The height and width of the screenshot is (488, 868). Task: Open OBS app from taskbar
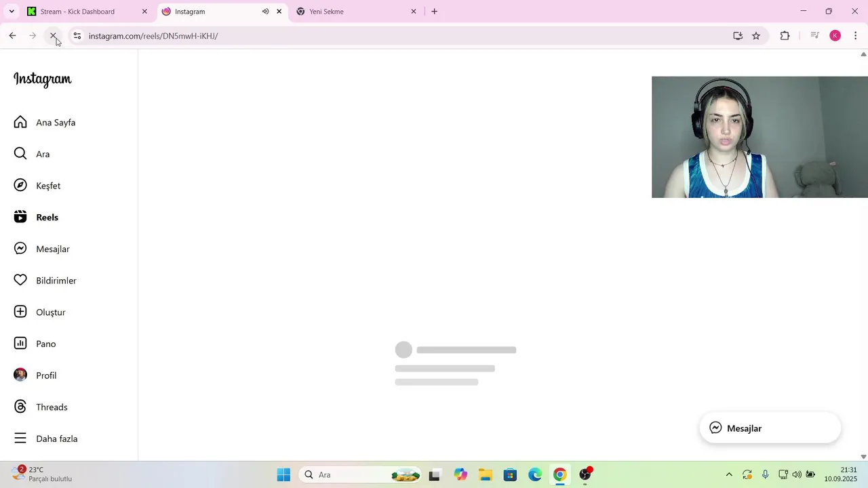585,474
